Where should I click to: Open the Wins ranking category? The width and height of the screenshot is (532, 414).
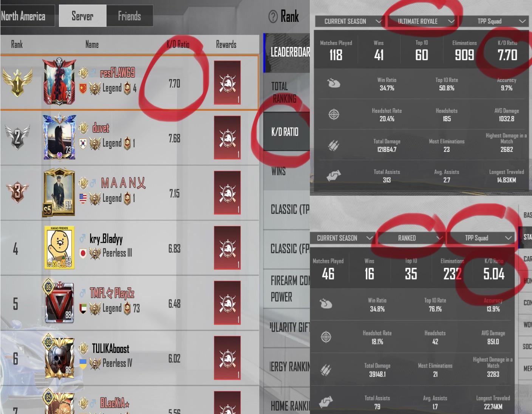tap(286, 171)
